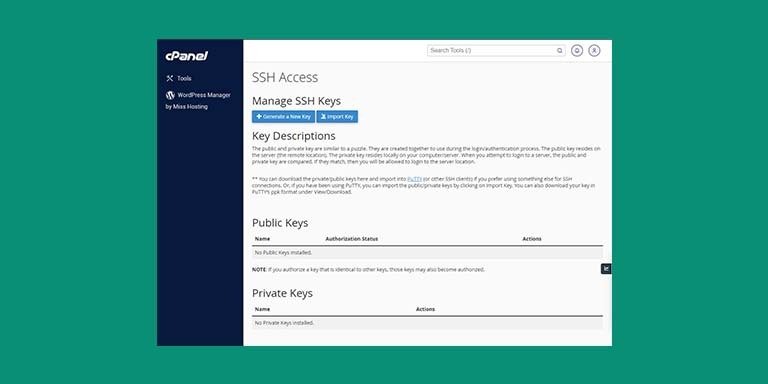Click the Private Keys heading
Image resolution: width=768 pixels, height=384 pixels.
pos(282,293)
